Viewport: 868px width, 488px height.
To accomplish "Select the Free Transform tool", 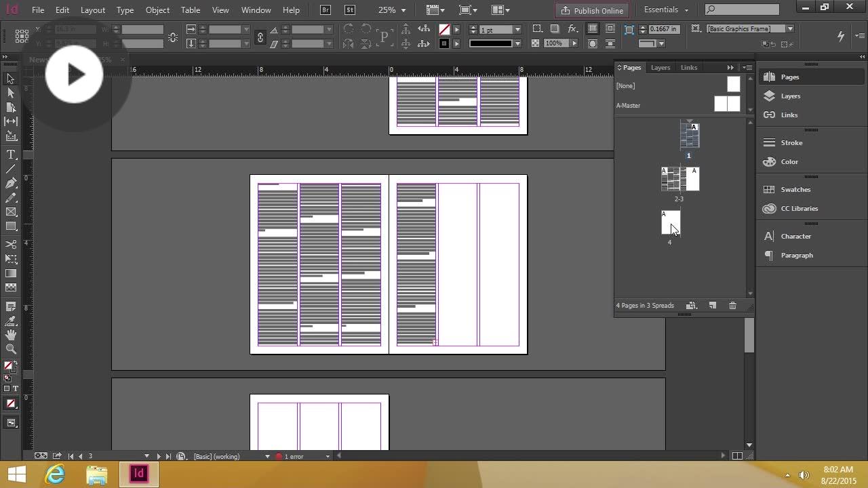I will click(x=11, y=259).
